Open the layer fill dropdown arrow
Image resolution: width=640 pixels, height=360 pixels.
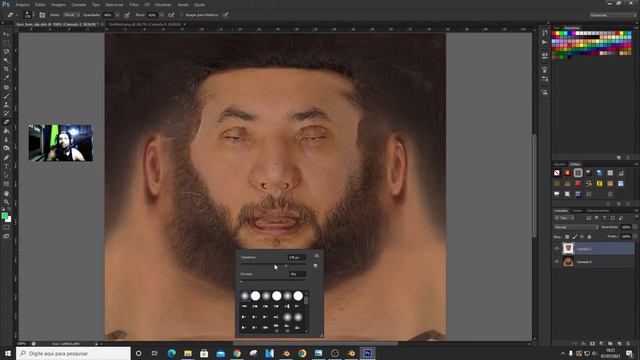[634, 237]
